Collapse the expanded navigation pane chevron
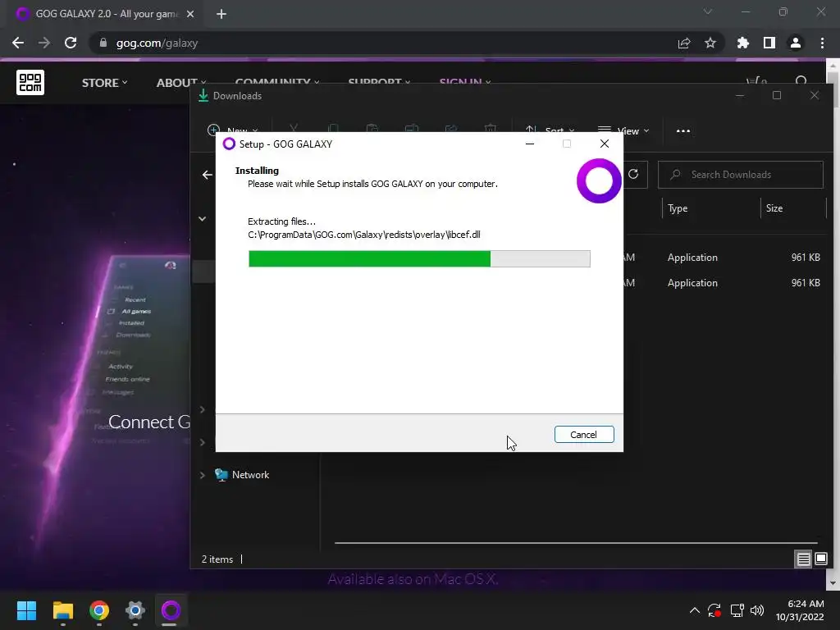 pos(203,218)
